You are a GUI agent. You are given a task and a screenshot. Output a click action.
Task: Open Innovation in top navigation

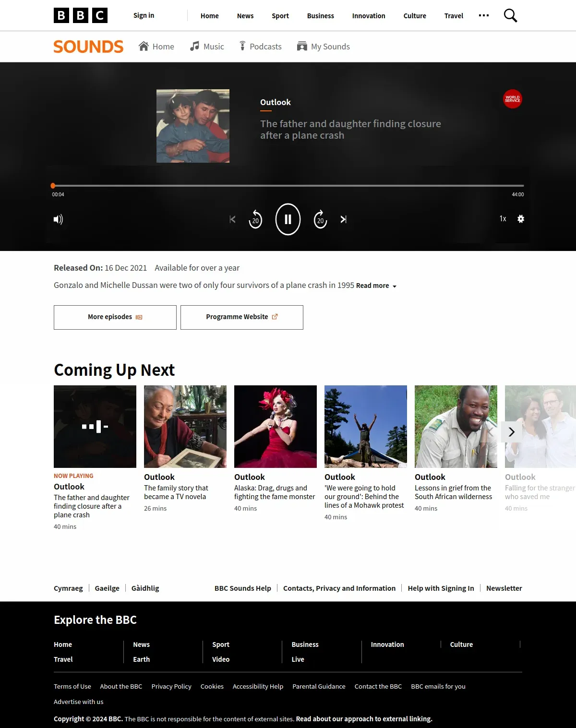pyautogui.click(x=369, y=16)
